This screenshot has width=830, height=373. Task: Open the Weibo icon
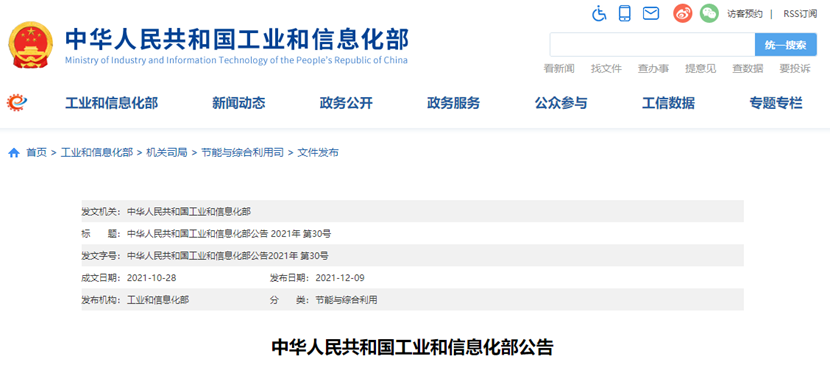(683, 13)
